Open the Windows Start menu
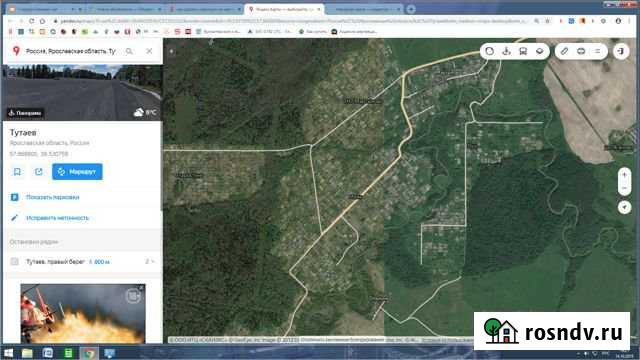 point(9,353)
